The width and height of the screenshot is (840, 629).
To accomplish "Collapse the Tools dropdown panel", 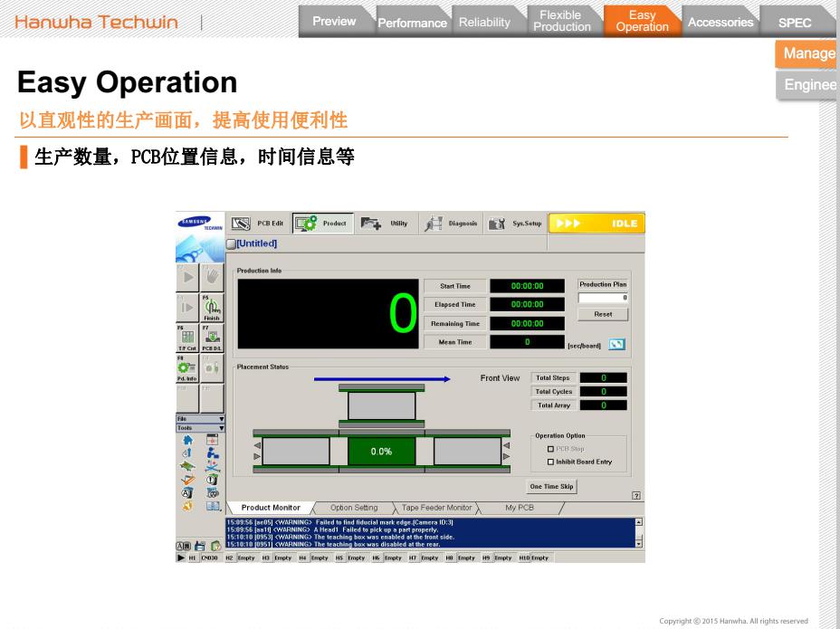I will tap(199, 428).
